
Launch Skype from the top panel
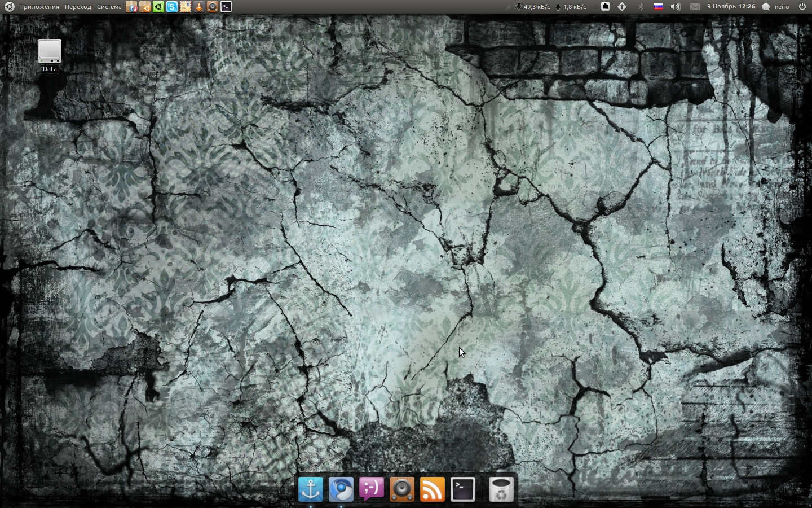(172, 7)
